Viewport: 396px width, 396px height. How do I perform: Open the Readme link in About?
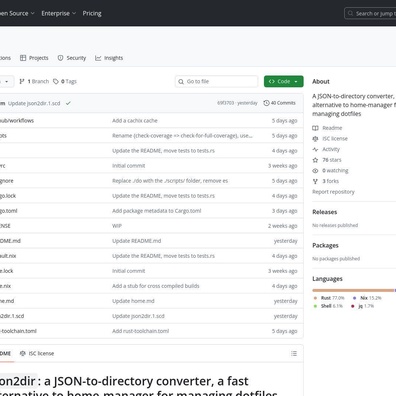click(x=332, y=128)
